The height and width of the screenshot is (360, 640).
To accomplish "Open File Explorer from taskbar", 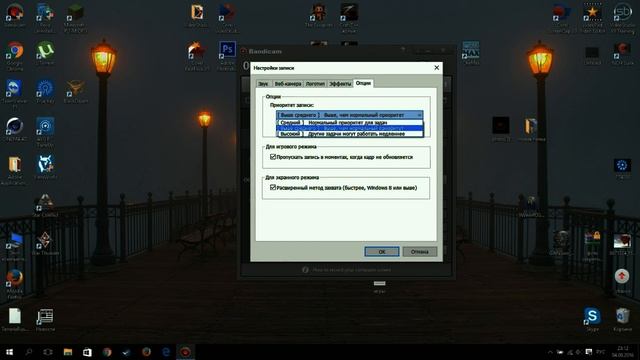I will click(x=68, y=352).
